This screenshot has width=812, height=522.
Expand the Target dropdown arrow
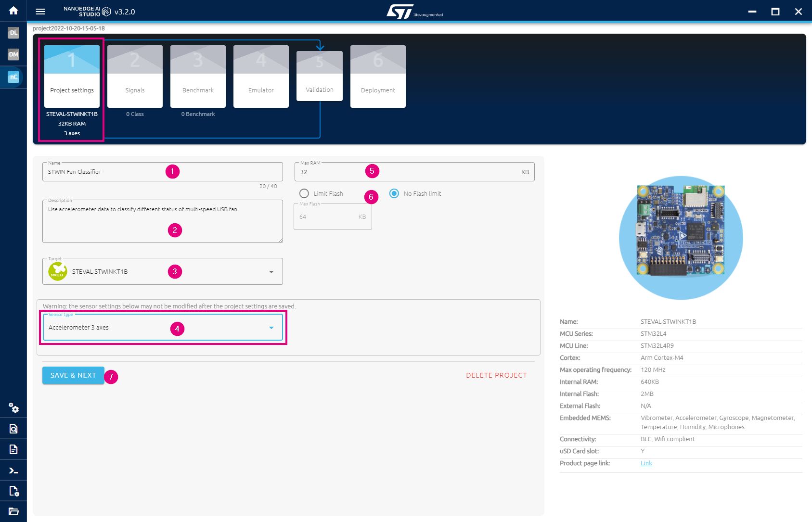[x=271, y=272]
